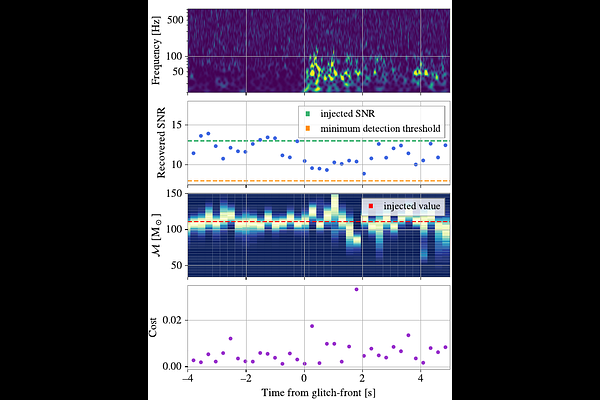Image resolution: width=600 pixels, height=400 pixels.
Task: Pick the highest purple Cost outlier point
Action: [x=356, y=289]
